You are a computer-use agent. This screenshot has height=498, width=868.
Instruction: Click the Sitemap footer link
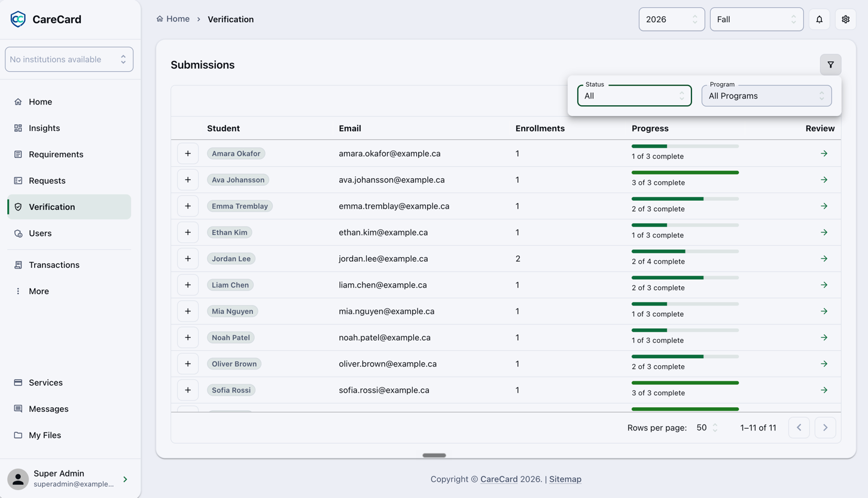[x=565, y=479]
